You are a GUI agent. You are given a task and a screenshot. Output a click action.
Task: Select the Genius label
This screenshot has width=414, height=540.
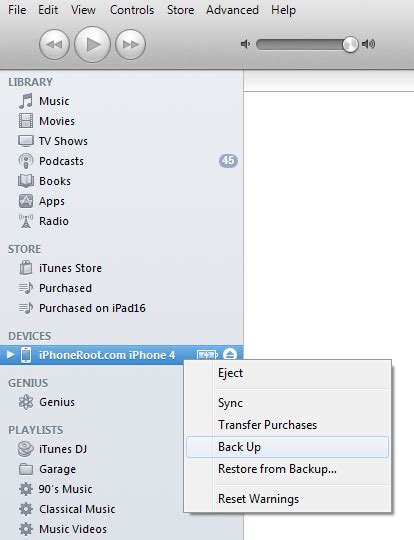point(57,402)
